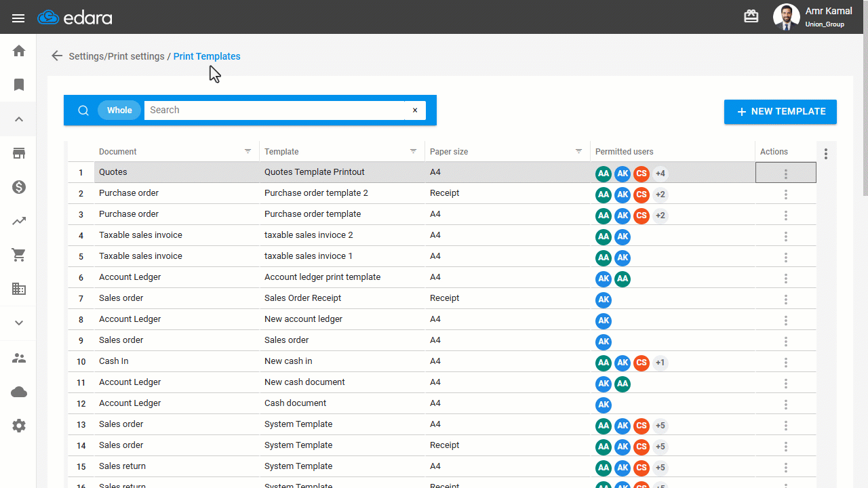This screenshot has width=868, height=488.
Task: Click the Print Templates breadcrumb
Action: (207, 56)
